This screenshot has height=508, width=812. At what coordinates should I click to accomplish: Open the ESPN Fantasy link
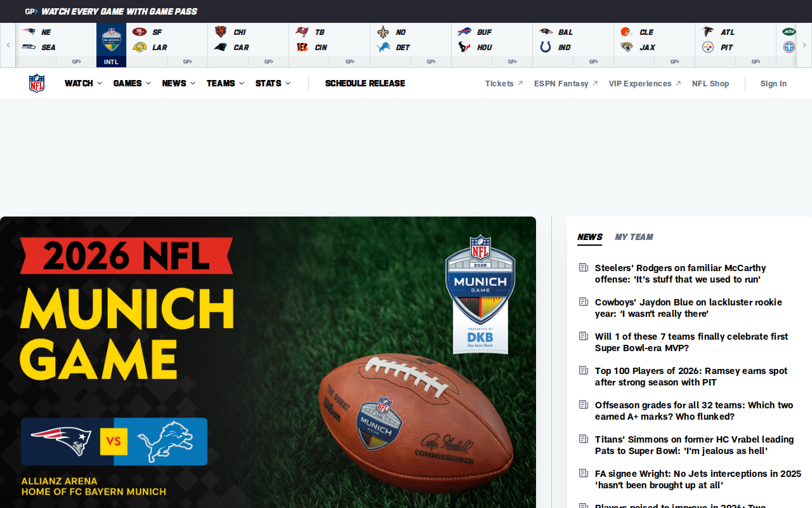tap(566, 83)
